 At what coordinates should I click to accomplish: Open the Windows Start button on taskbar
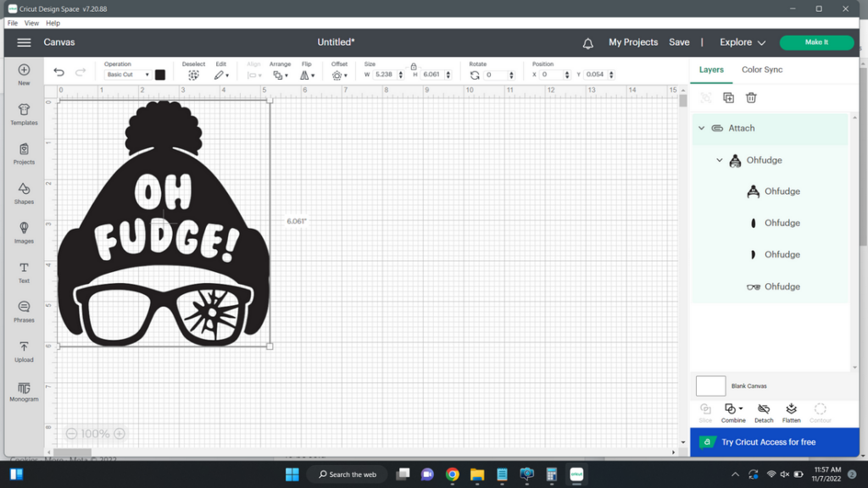[x=292, y=474]
